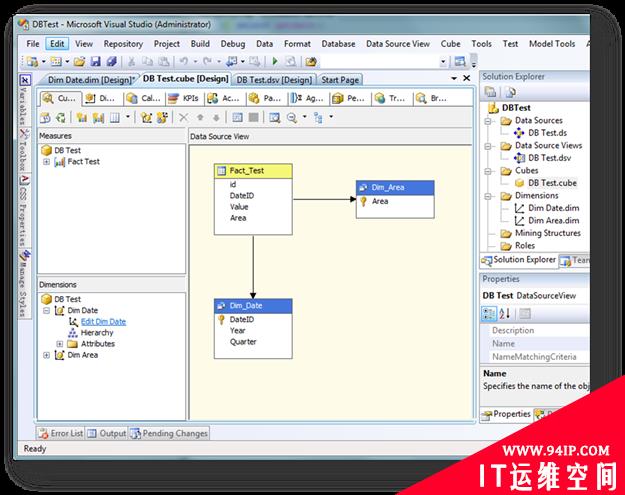The image size is (625, 495).
Task: Open the Aggregations tab
Action: pyautogui.click(x=307, y=98)
